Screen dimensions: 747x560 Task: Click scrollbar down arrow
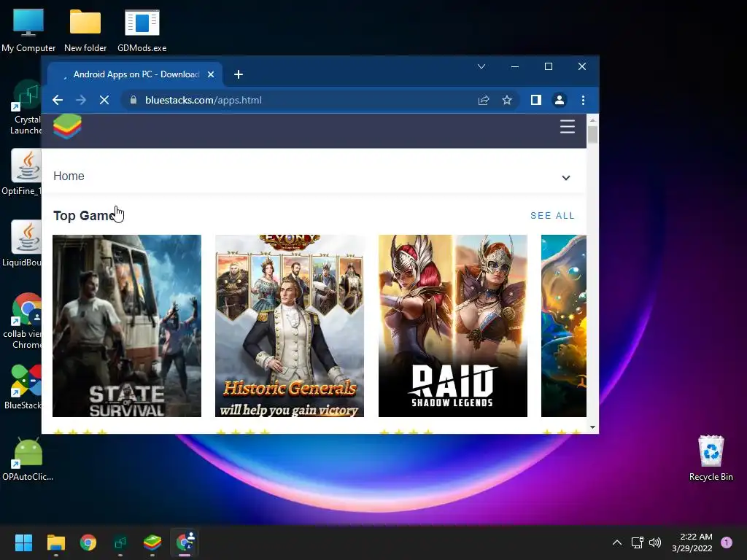click(592, 427)
